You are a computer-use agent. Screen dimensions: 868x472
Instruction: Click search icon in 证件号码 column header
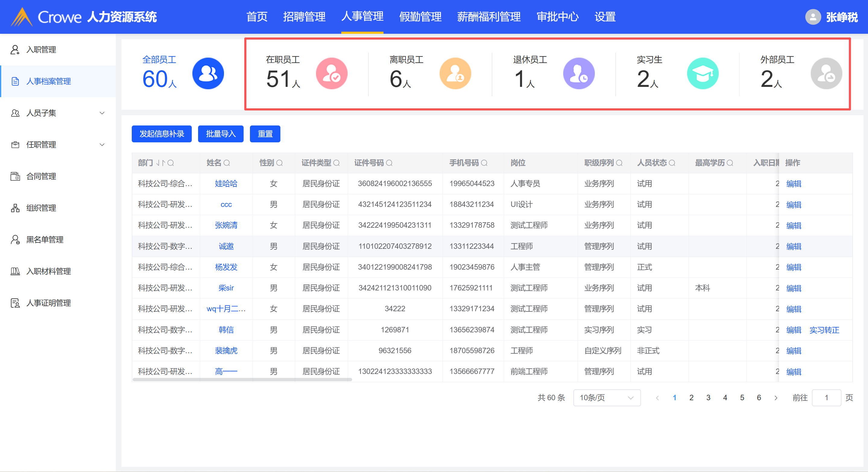tap(389, 163)
